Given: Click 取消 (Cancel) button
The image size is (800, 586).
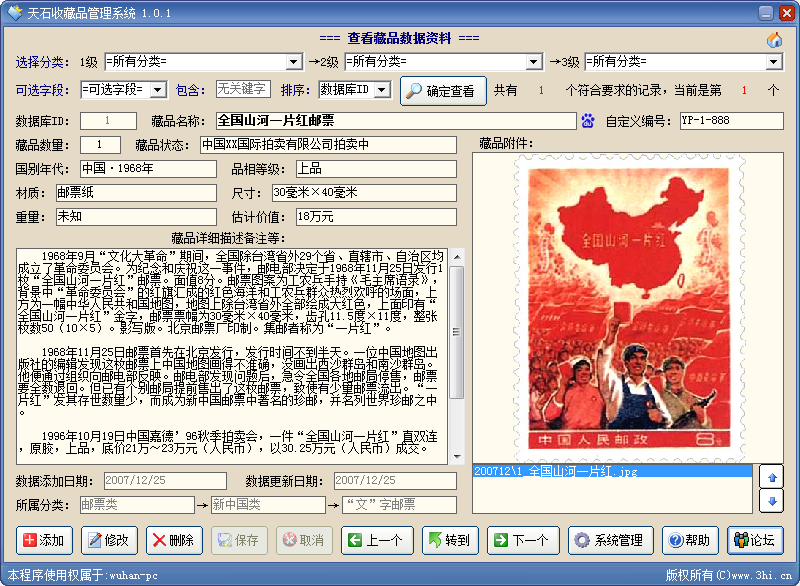Looking at the screenshot, I should [305, 540].
